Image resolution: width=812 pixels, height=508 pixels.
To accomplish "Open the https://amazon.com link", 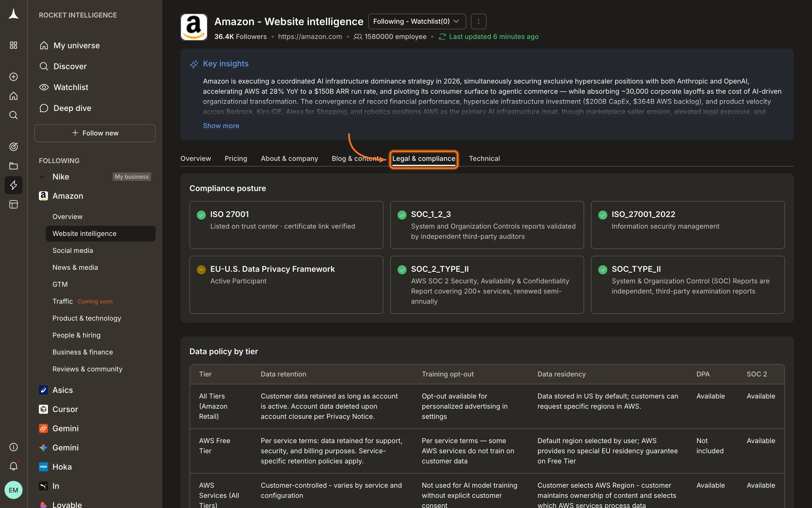I will 310,37.
